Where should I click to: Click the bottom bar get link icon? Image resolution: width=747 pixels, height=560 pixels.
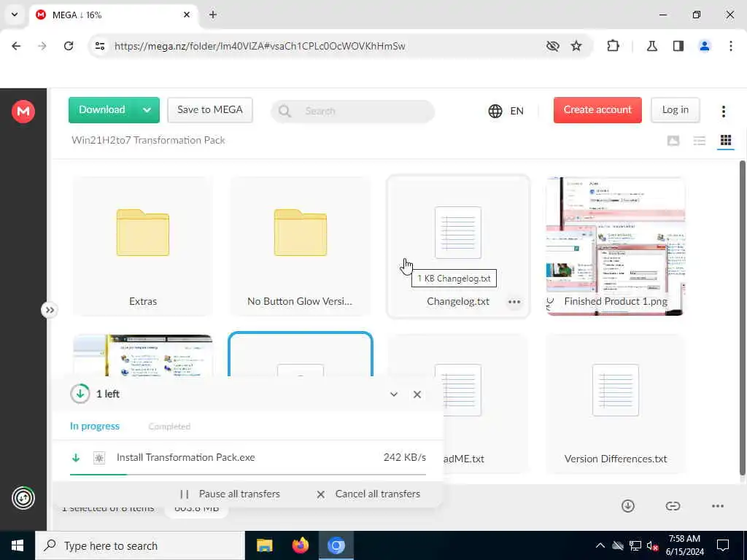673,506
